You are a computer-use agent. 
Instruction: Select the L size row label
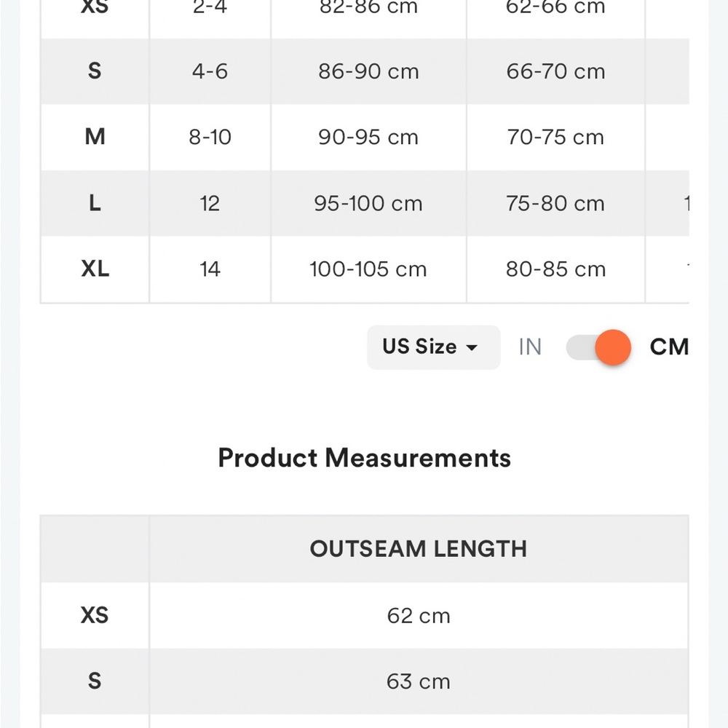click(95, 203)
